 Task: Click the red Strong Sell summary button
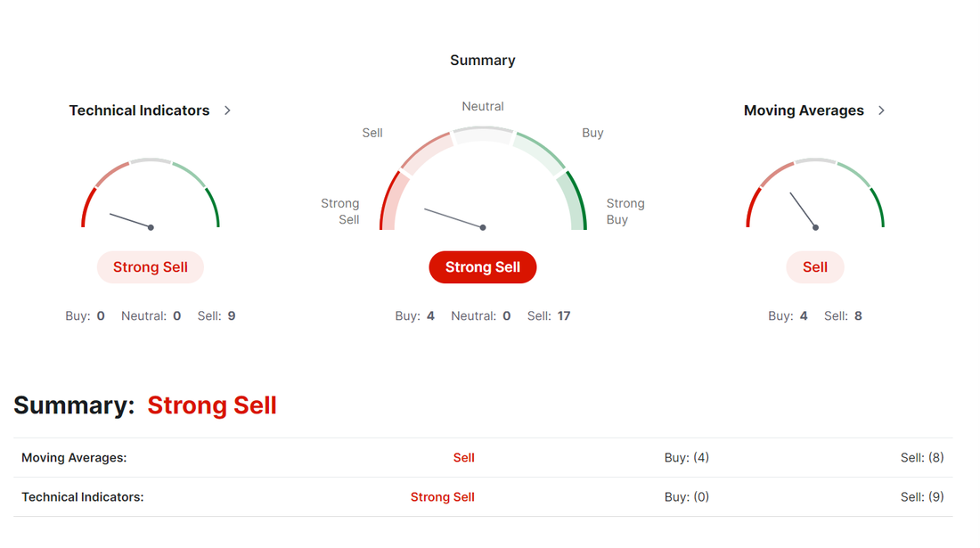pos(483,267)
